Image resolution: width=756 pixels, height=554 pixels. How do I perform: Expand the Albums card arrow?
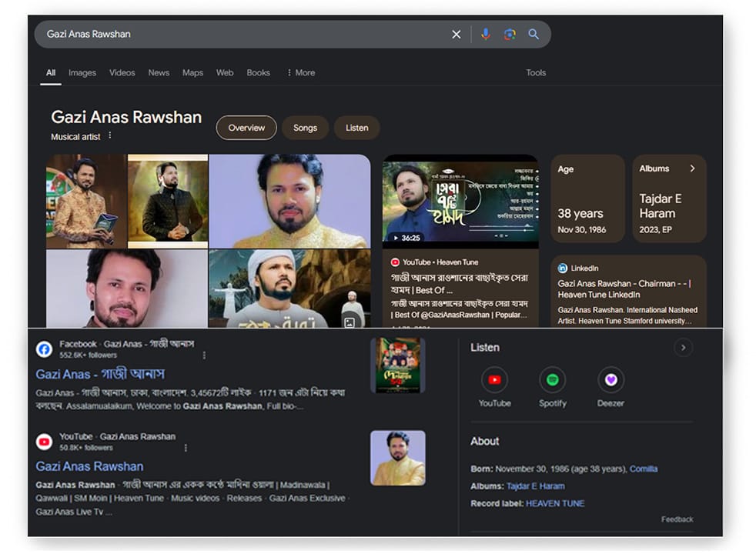692,169
